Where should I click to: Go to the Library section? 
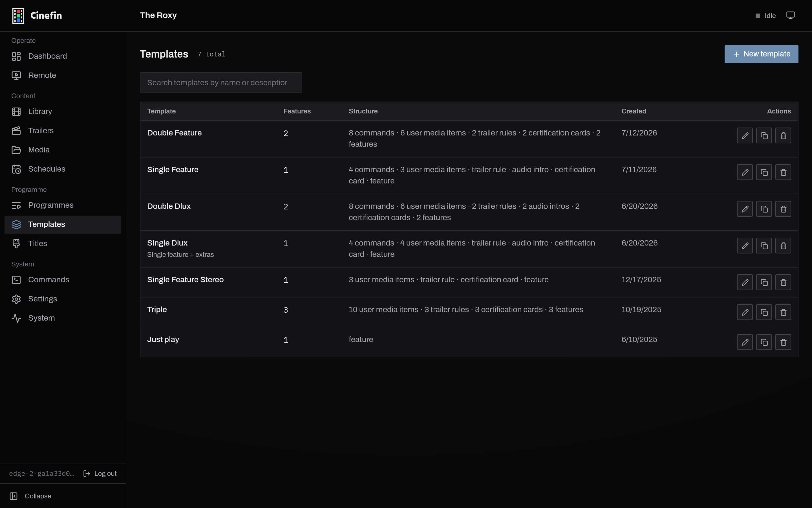(x=63, y=111)
